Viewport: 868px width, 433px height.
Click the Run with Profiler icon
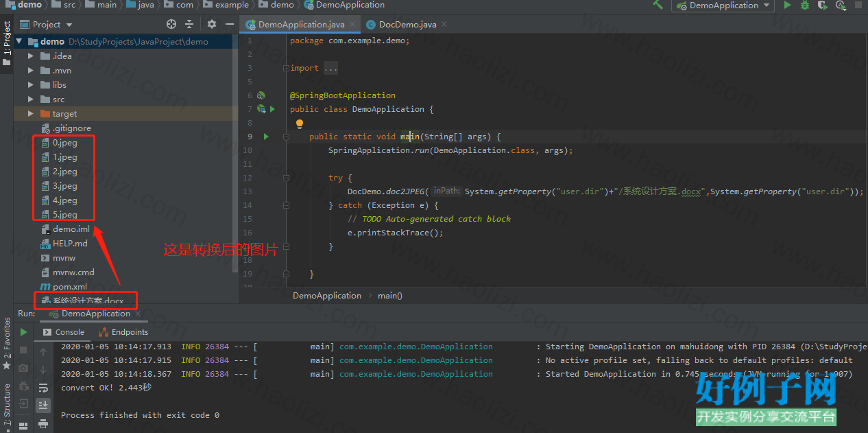point(841,5)
